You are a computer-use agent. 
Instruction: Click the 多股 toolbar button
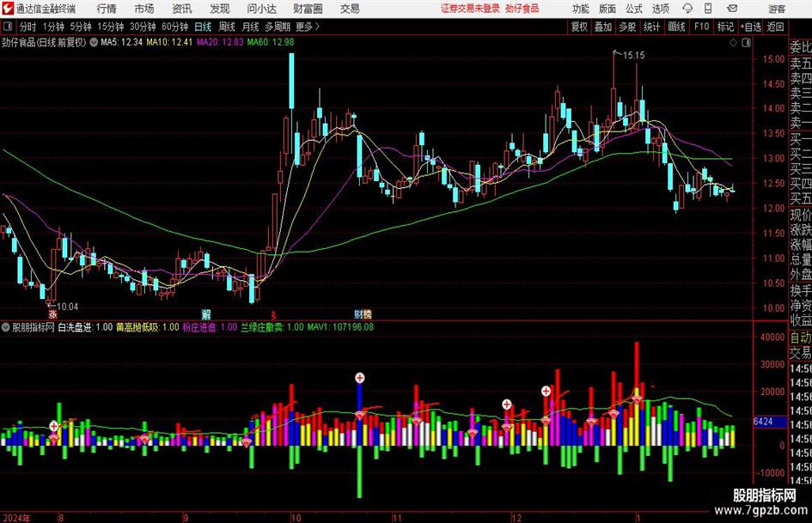tap(627, 27)
